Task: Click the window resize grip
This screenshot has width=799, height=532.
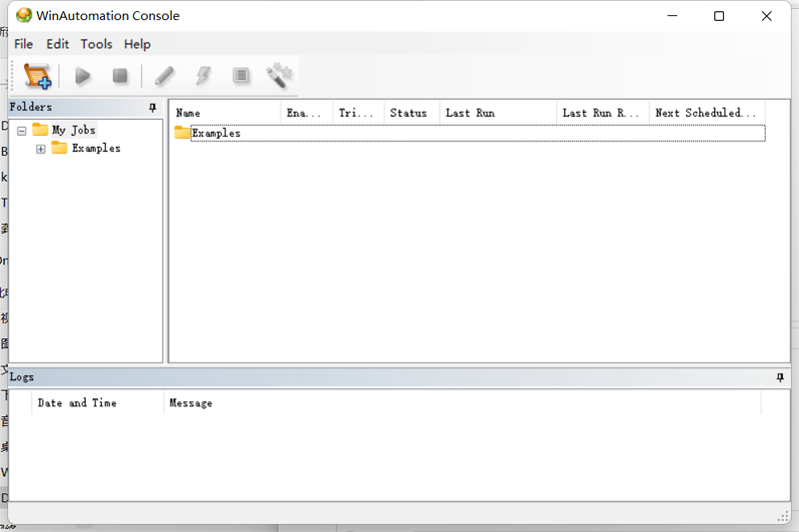Action: point(783,516)
